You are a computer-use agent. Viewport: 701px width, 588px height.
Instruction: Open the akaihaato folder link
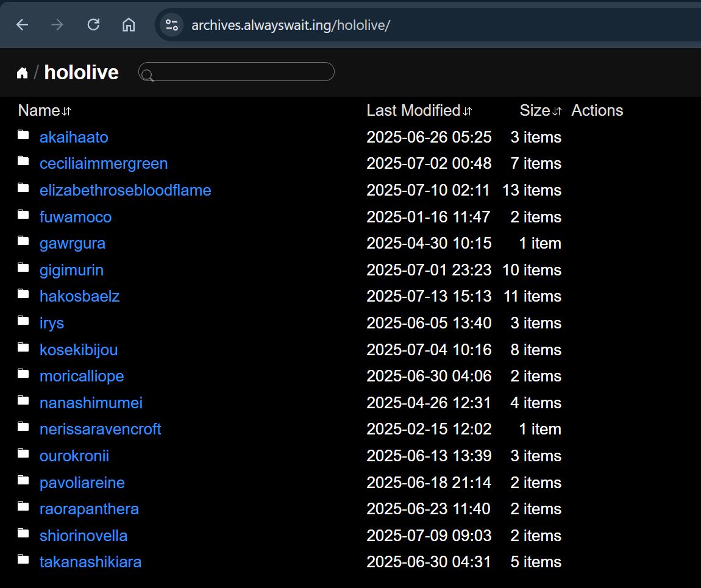74,137
